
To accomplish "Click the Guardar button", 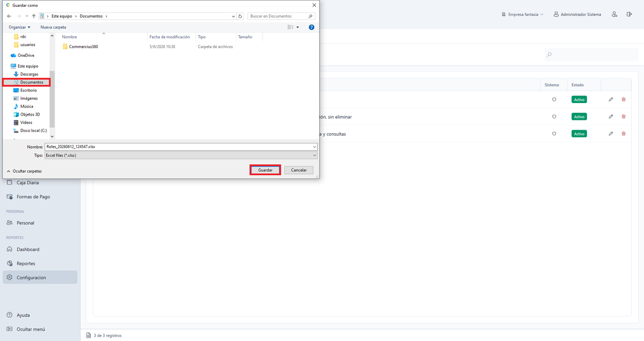I will click(265, 170).
